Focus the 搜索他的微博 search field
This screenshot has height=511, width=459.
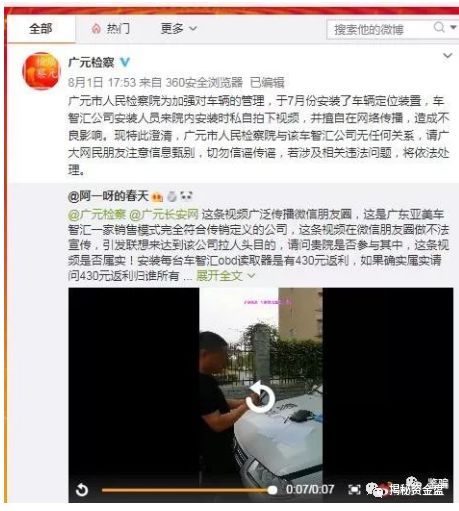378,30
